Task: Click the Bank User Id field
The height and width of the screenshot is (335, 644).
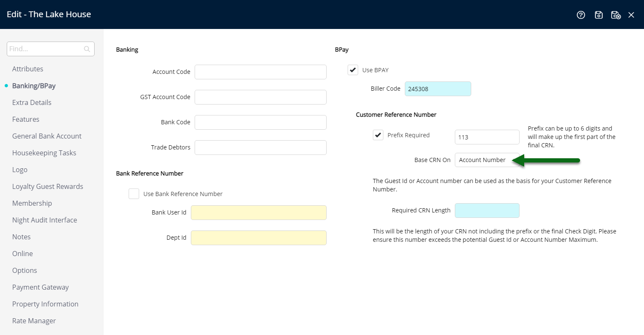Action: [x=259, y=212]
